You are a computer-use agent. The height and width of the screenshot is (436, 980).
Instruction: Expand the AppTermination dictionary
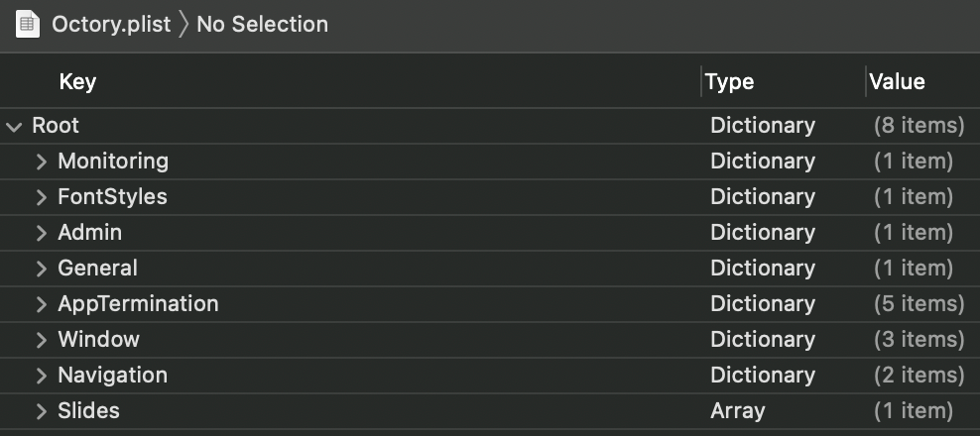41,304
